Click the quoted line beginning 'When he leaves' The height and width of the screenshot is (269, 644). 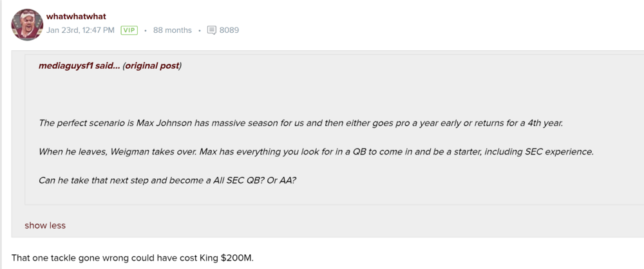(316, 151)
